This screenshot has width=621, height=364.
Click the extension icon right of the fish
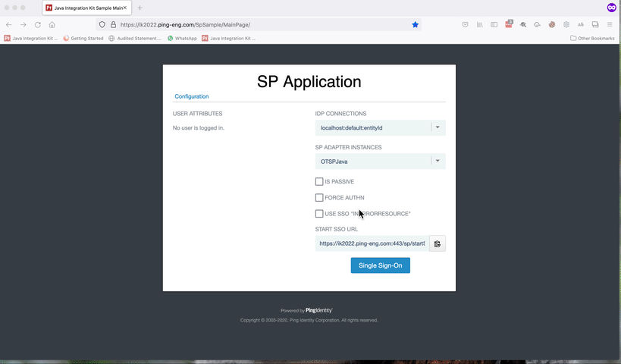(538, 24)
